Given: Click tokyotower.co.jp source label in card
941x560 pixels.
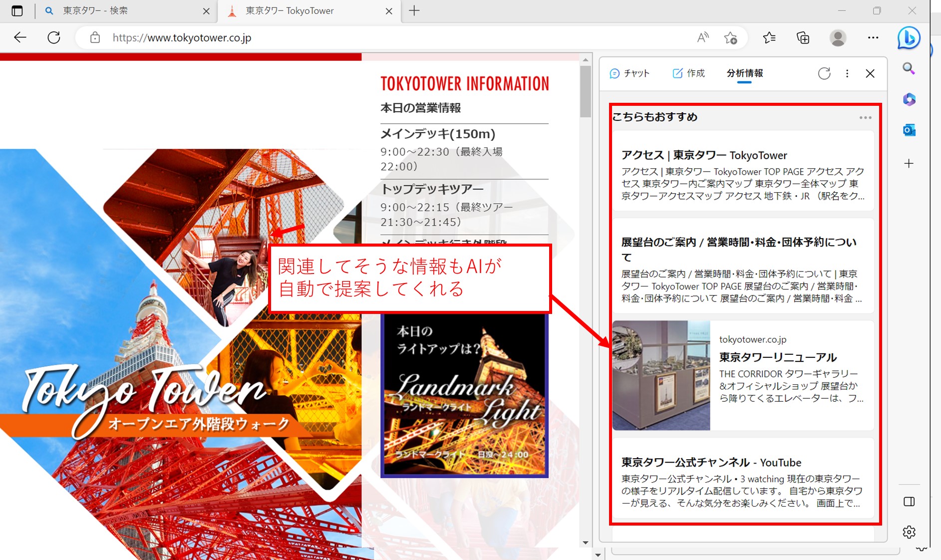Looking at the screenshot, I should (x=752, y=339).
